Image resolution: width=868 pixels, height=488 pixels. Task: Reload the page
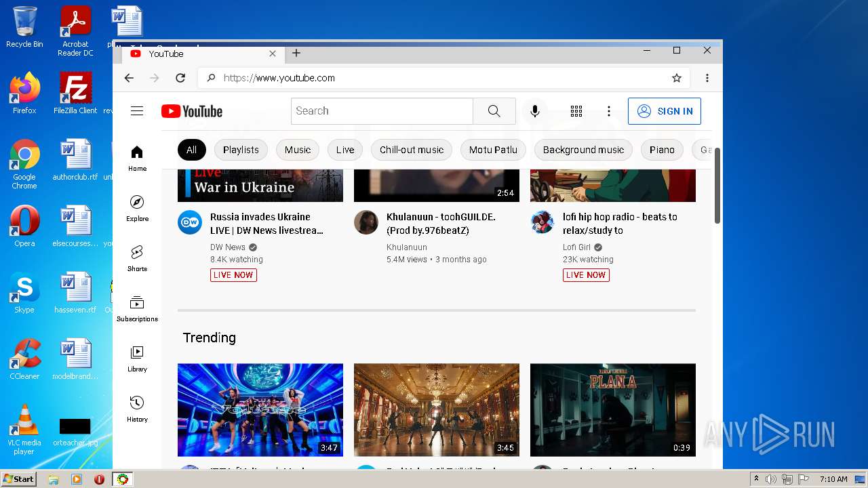point(180,78)
